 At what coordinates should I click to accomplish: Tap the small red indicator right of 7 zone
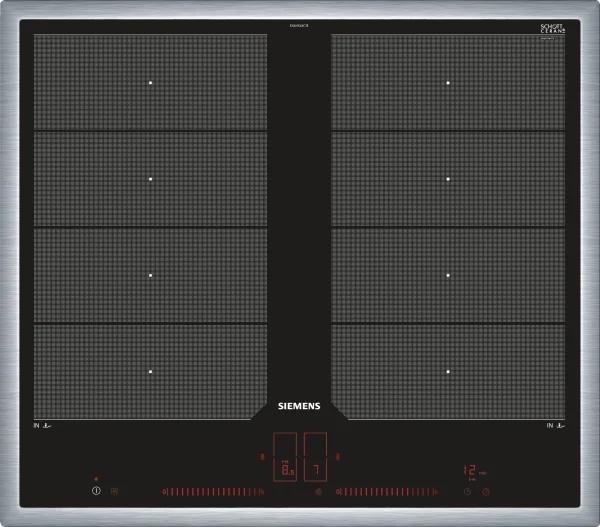pyautogui.click(x=338, y=457)
